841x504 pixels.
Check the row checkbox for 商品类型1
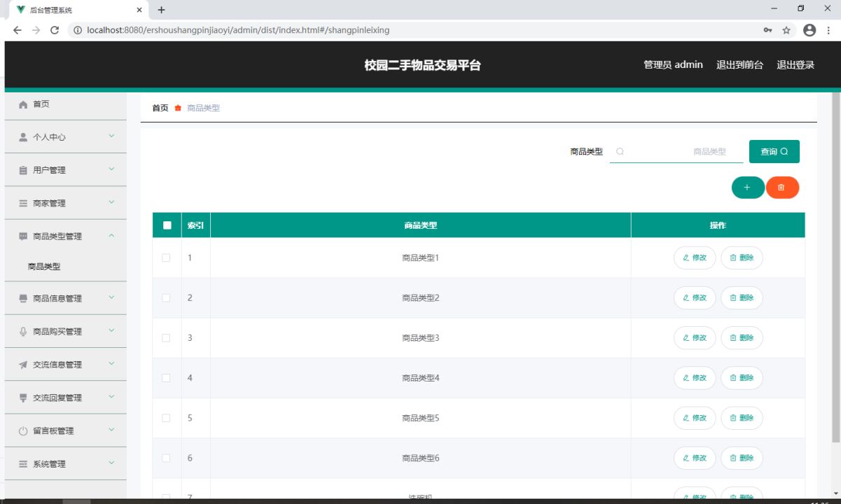pyautogui.click(x=166, y=258)
